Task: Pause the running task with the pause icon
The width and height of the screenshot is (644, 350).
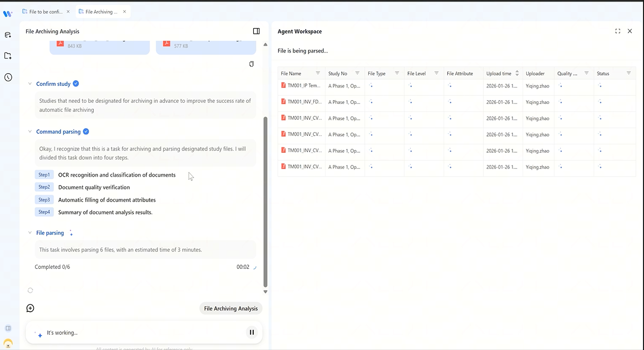Action: click(x=252, y=332)
